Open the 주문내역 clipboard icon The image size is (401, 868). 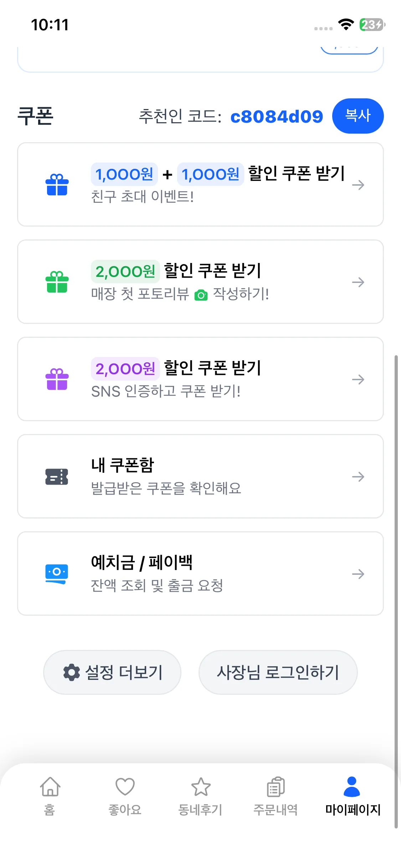pyautogui.click(x=276, y=787)
